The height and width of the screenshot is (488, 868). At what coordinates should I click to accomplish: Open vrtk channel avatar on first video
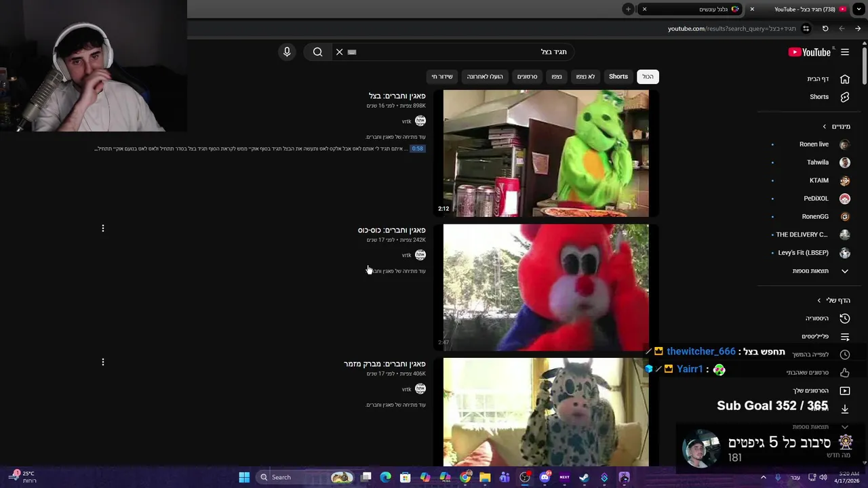click(x=420, y=121)
